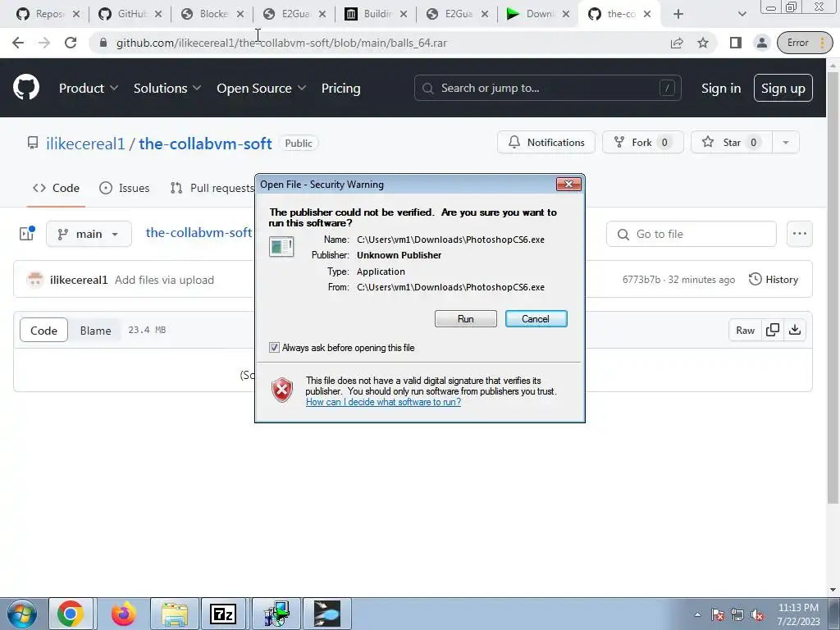Click the browser forward arrow
The image size is (840, 630).
point(44,43)
